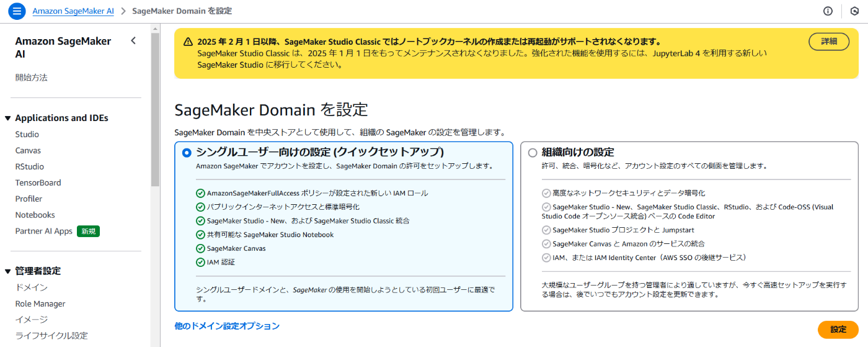This screenshot has width=868, height=347.
Task: Open RStudio in the sidebar
Action: pyautogui.click(x=30, y=166)
